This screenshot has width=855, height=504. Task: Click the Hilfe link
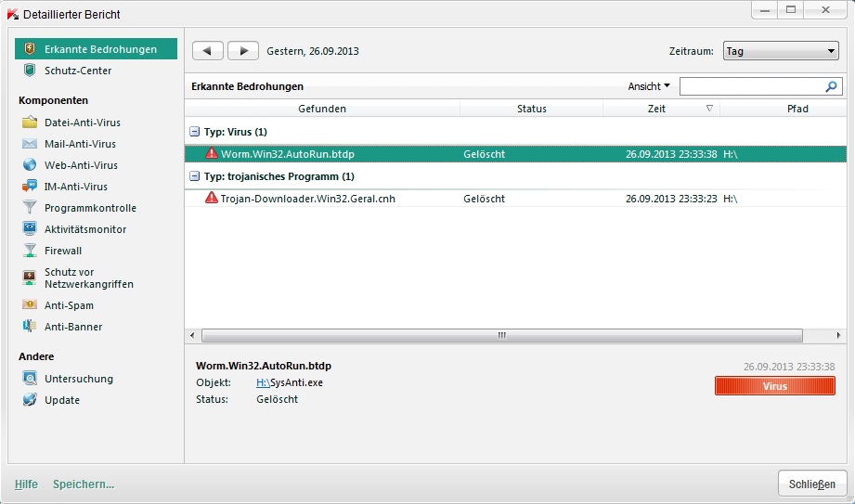(x=26, y=484)
